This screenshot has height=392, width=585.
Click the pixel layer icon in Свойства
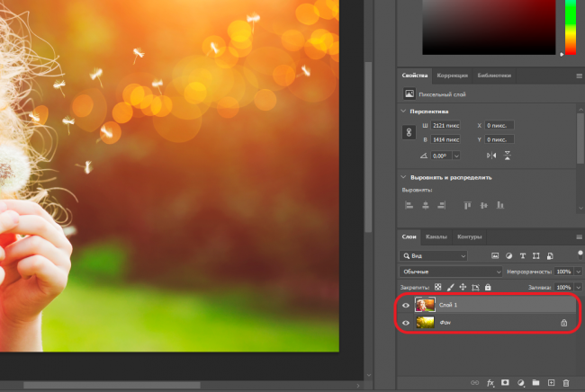click(409, 94)
